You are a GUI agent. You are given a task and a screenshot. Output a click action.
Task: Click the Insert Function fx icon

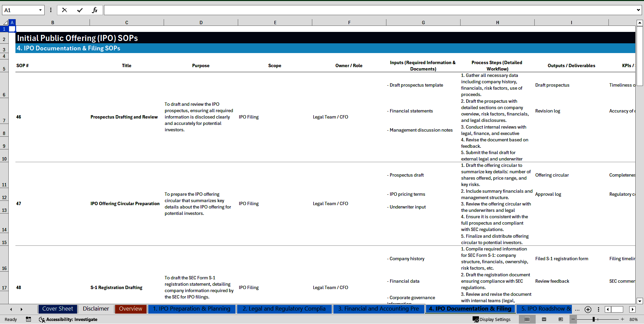(x=95, y=10)
